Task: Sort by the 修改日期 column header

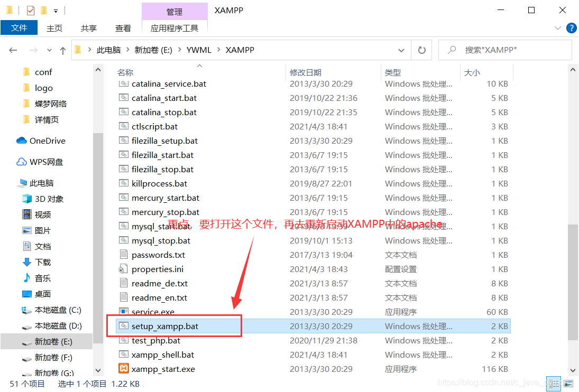Action: click(x=306, y=72)
